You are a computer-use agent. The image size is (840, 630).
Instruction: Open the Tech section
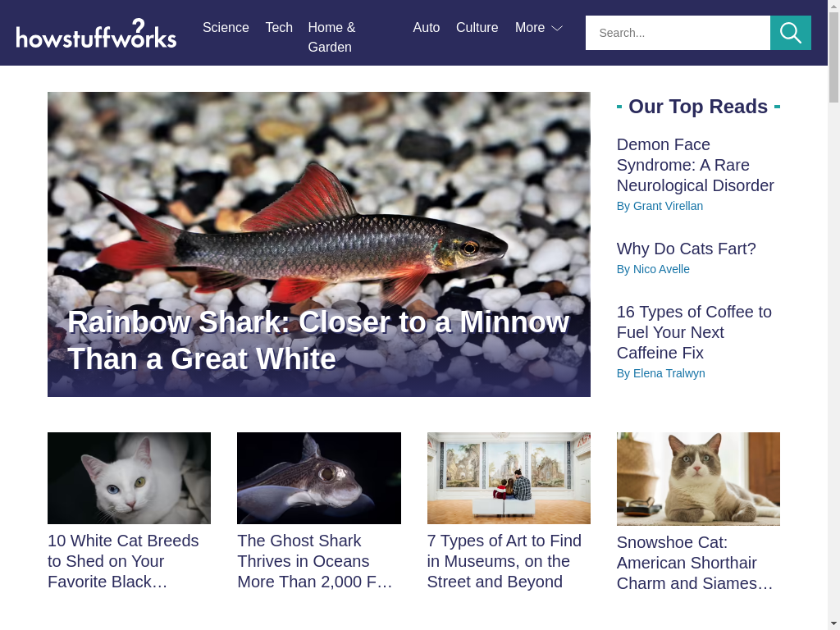(279, 27)
